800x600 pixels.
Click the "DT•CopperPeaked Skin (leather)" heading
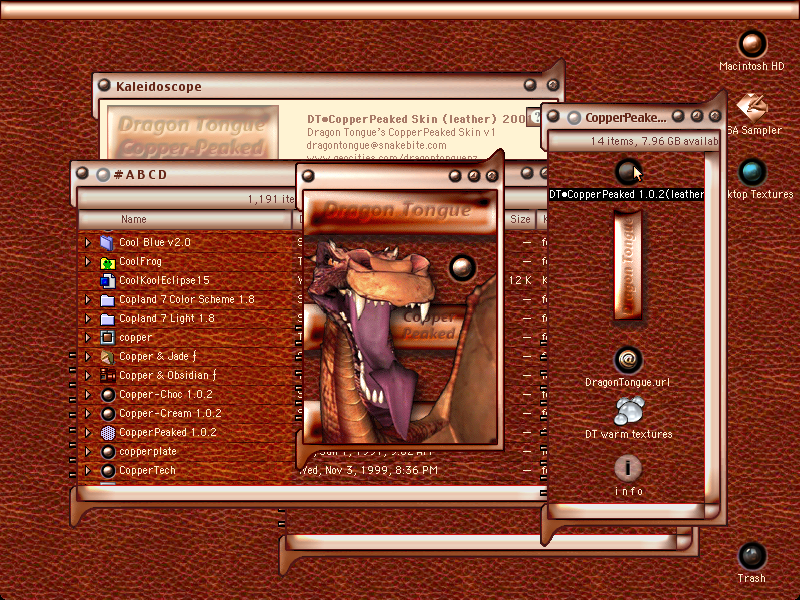[x=402, y=119]
